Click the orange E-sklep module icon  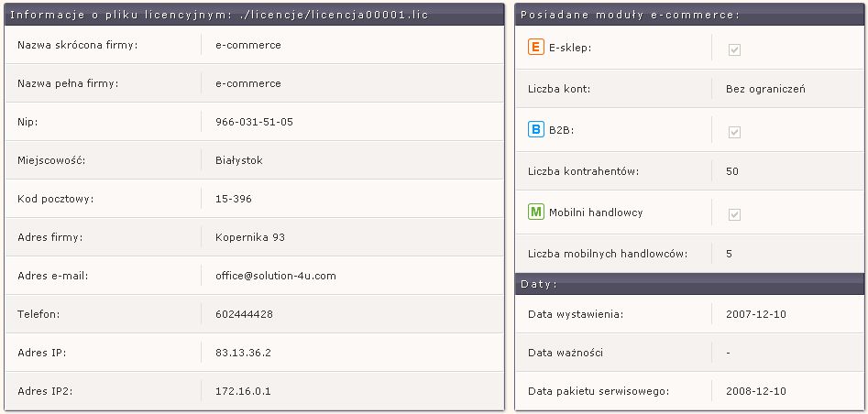coord(536,48)
